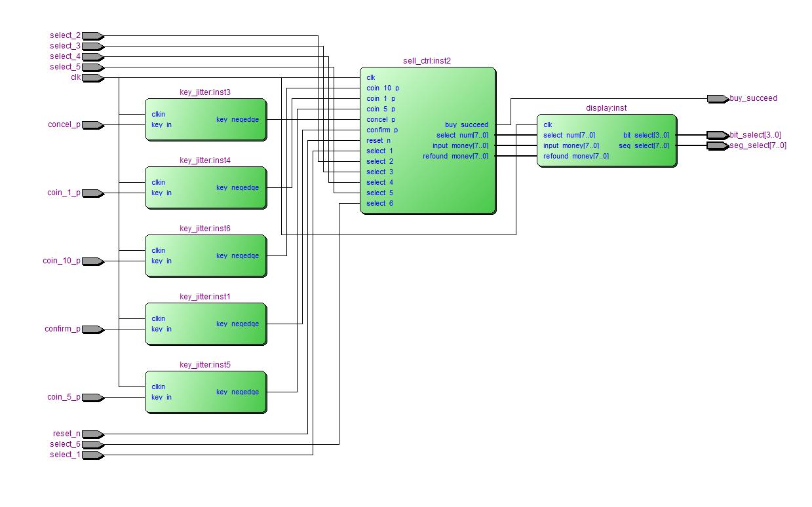Select the confirm_p input pin symbol
812x507 pixels.
[92, 329]
